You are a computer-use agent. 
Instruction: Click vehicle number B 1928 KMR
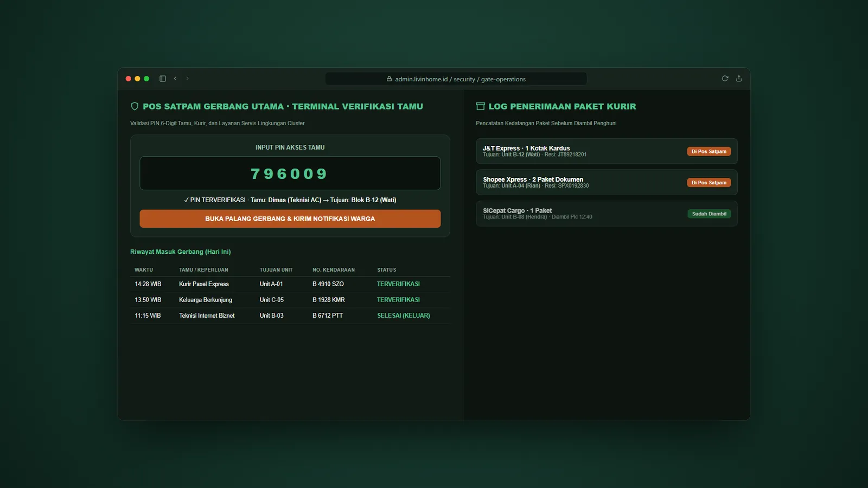click(x=329, y=300)
